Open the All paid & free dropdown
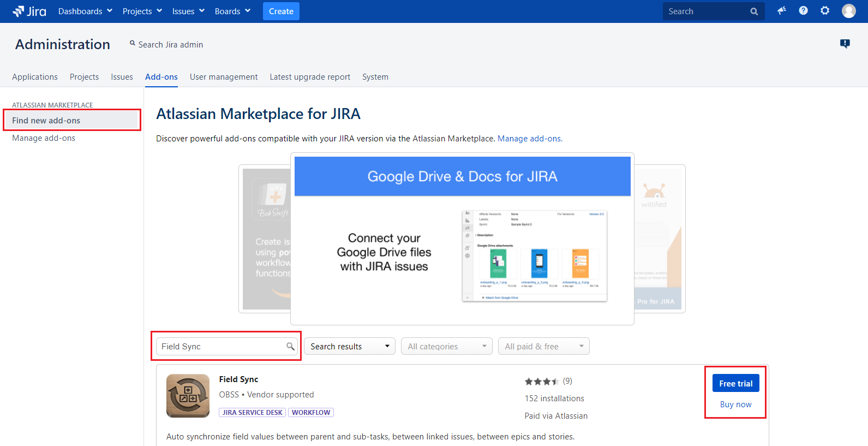Image resolution: width=868 pixels, height=446 pixels. click(x=543, y=346)
